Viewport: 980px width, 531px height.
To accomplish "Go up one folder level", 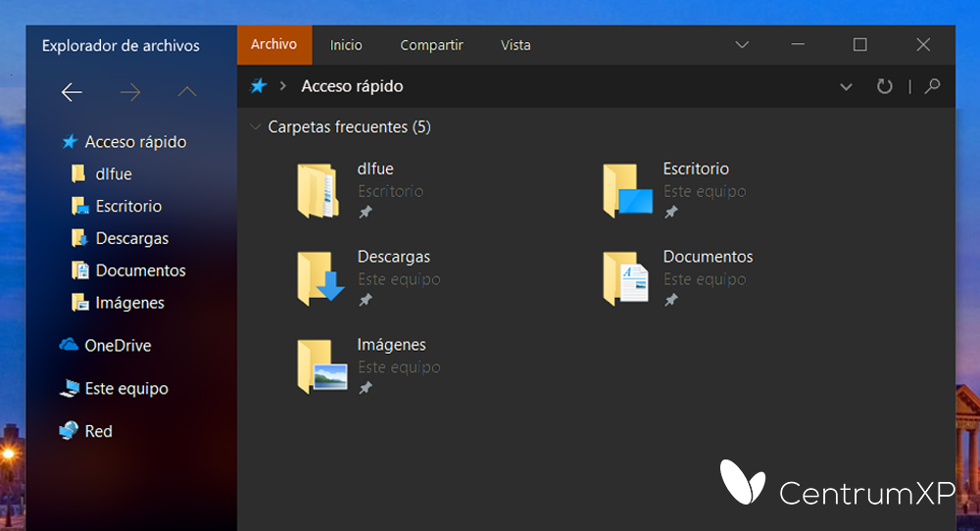I will coord(187,92).
